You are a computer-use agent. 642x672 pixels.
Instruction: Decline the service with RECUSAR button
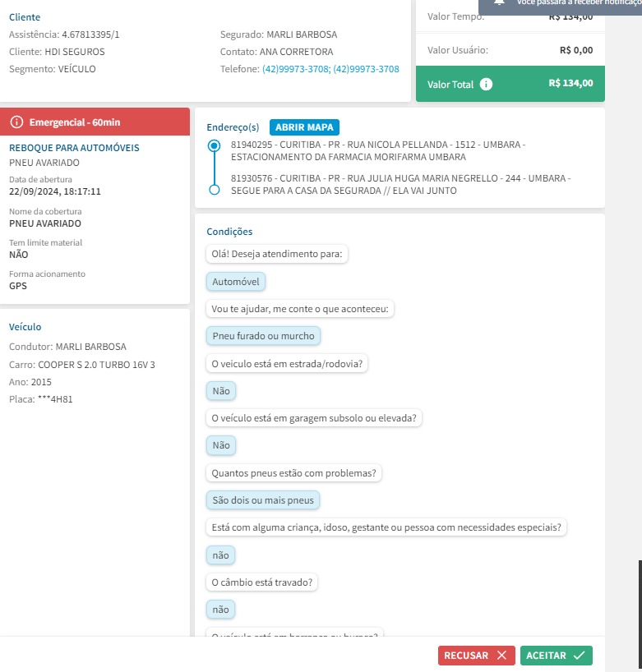coord(476,656)
